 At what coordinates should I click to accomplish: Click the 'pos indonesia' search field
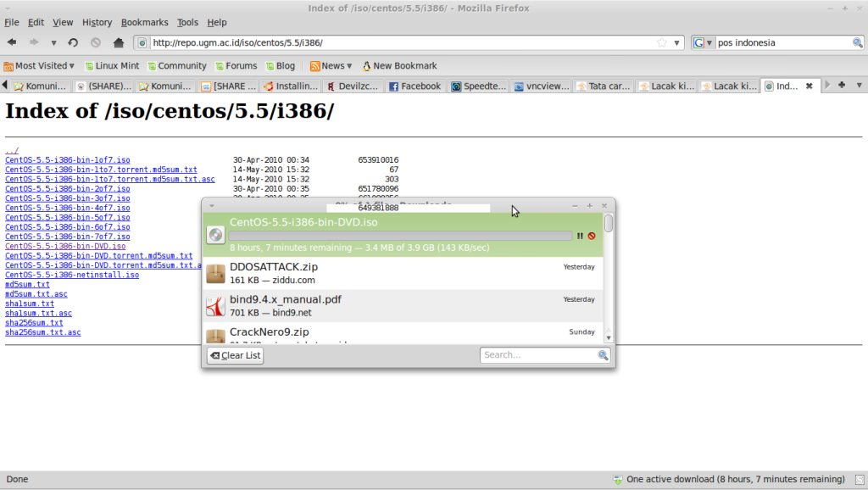click(x=782, y=42)
